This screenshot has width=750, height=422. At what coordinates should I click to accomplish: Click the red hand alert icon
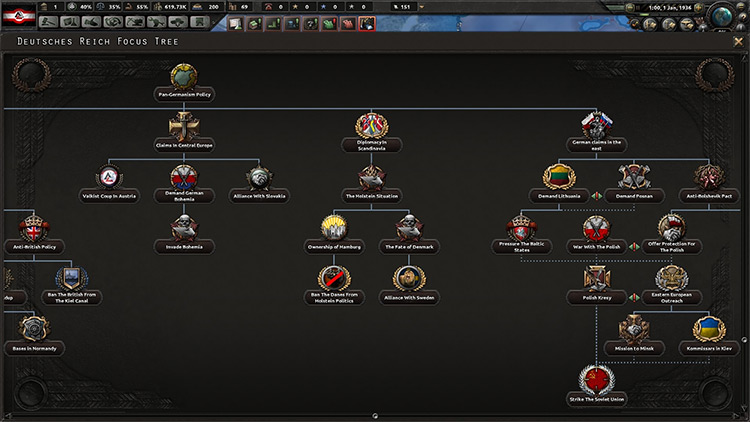coord(348,23)
